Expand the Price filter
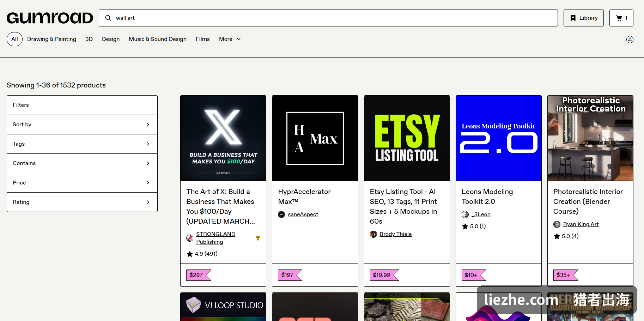This screenshot has width=644, height=321. [x=82, y=183]
